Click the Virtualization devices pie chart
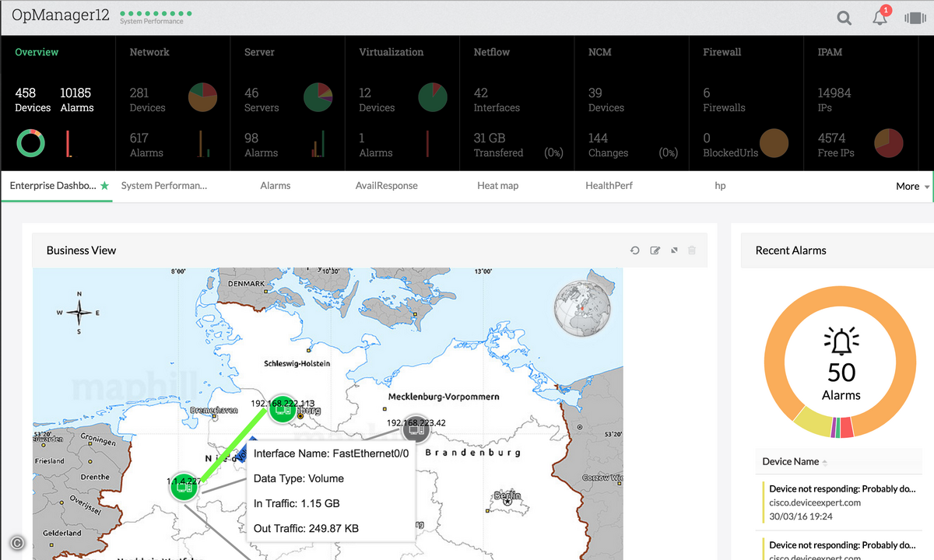934x560 pixels. coord(433,98)
